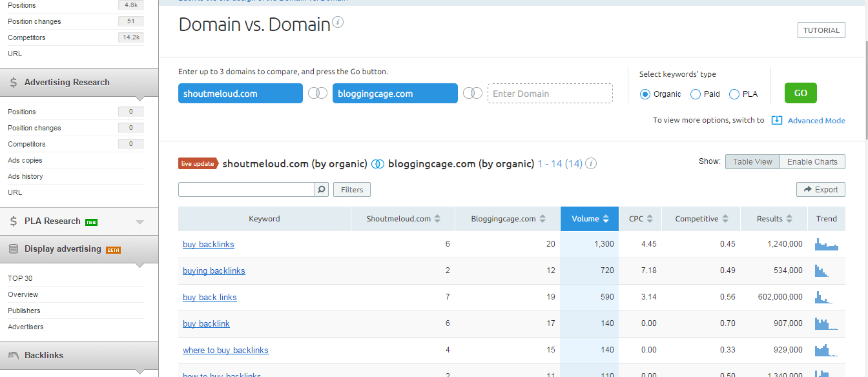This screenshot has width=868, height=377.
Task: Sort table by Volume column
Action: [590, 219]
